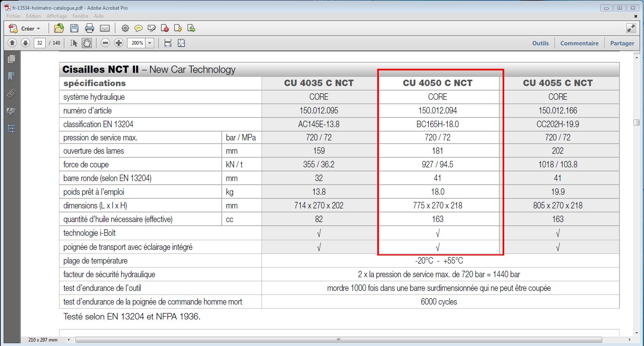Open the Edition menu
Viewport: 644px width, 346px height.
point(33,16)
